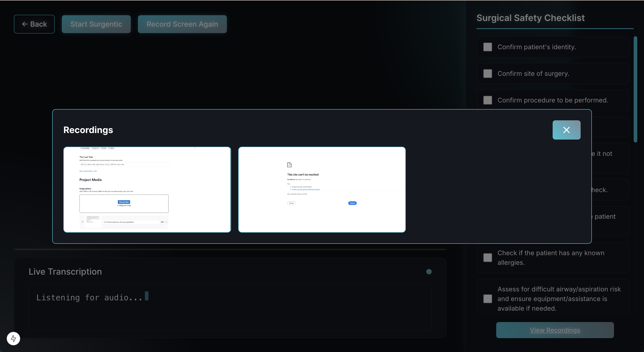Check 'Confirm procedure to be performed'
This screenshot has width=644, height=352.
(487, 100)
